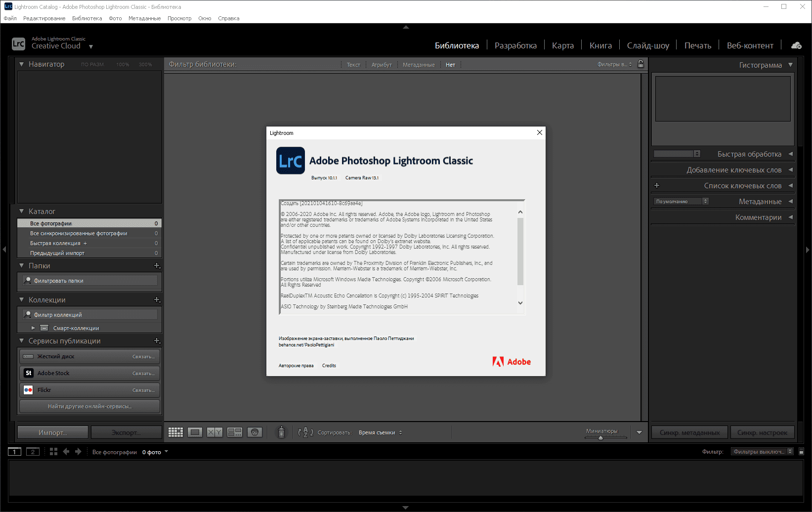Add keyword with plus in keyword list
Image resolution: width=812 pixels, height=512 pixels.
click(657, 186)
